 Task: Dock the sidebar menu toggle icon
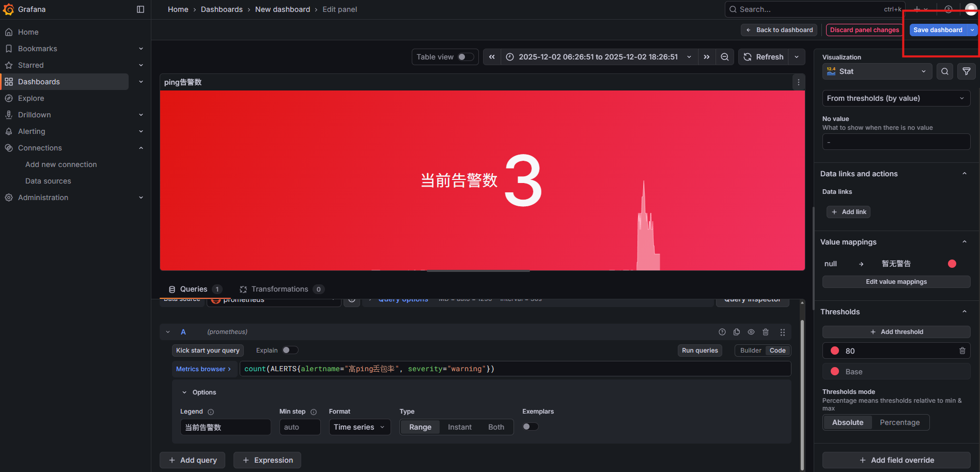141,9
